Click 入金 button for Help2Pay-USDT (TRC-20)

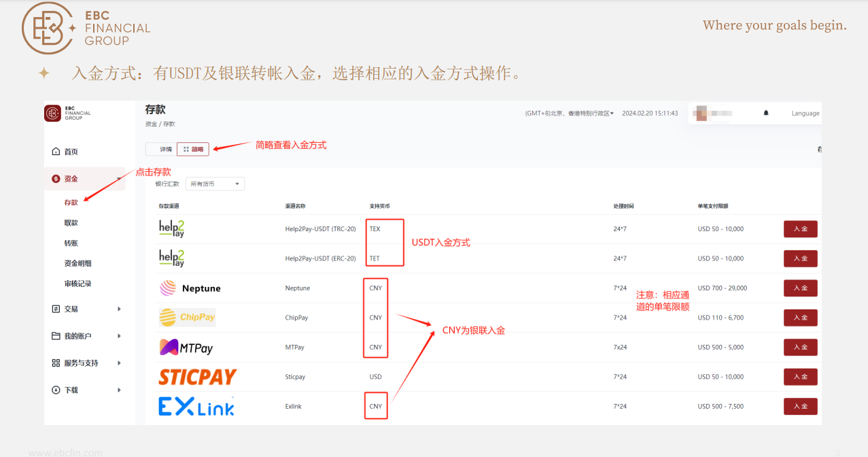click(800, 229)
